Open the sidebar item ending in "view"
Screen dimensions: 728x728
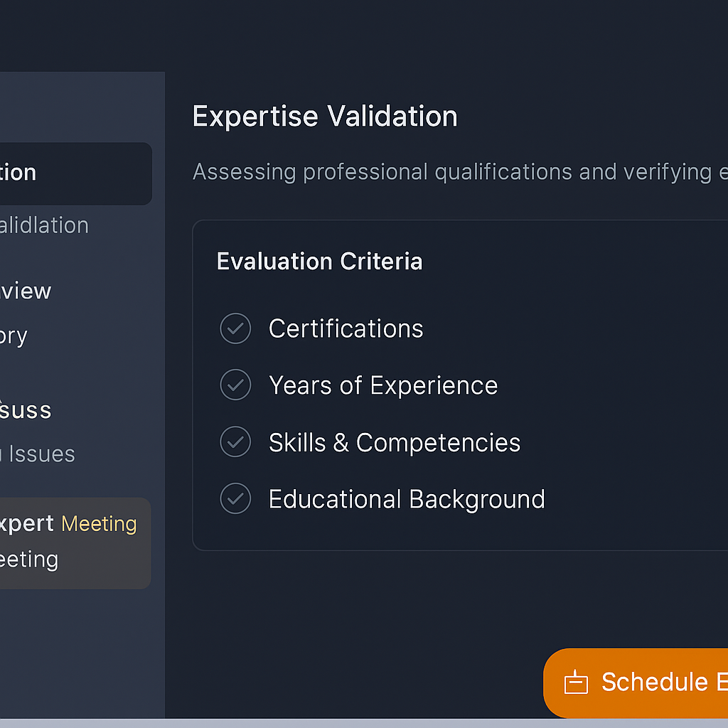26,291
